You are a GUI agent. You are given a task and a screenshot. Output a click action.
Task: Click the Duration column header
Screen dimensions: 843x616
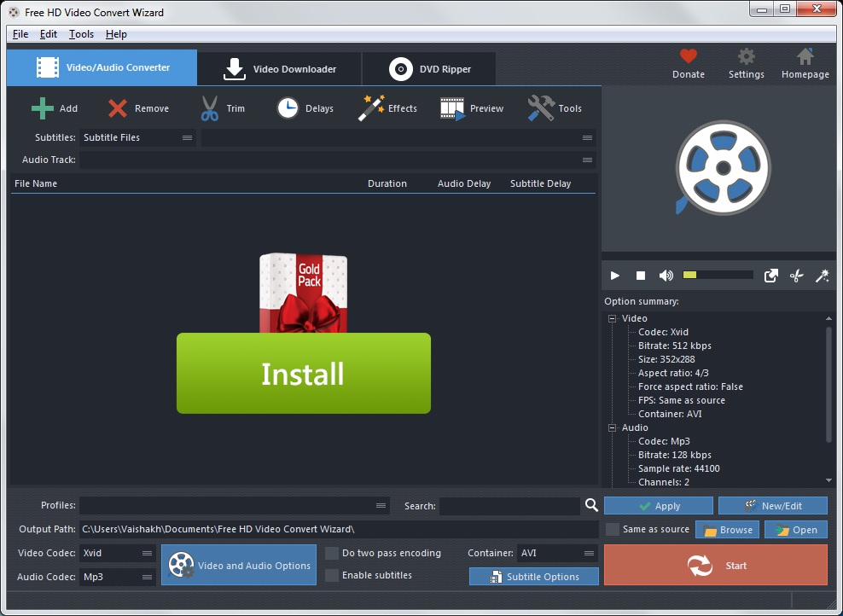[387, 183]
